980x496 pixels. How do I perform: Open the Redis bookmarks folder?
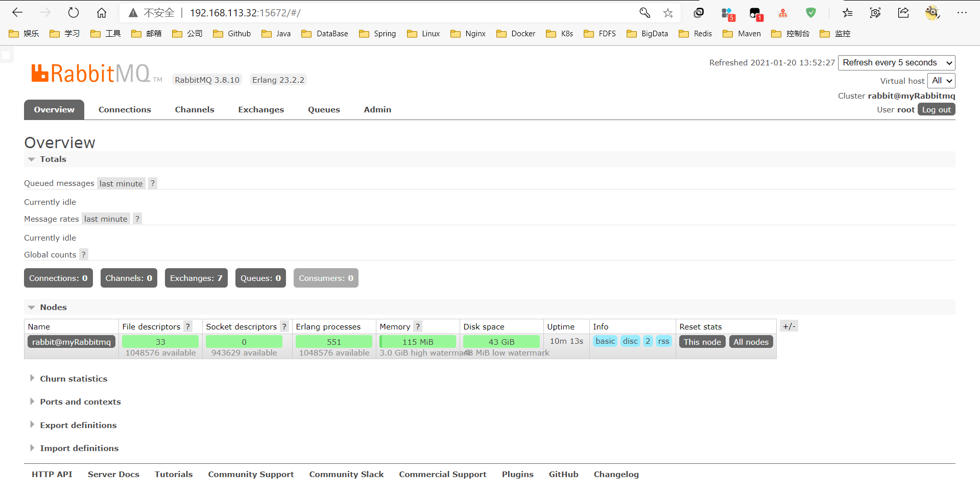coord(695,34)
